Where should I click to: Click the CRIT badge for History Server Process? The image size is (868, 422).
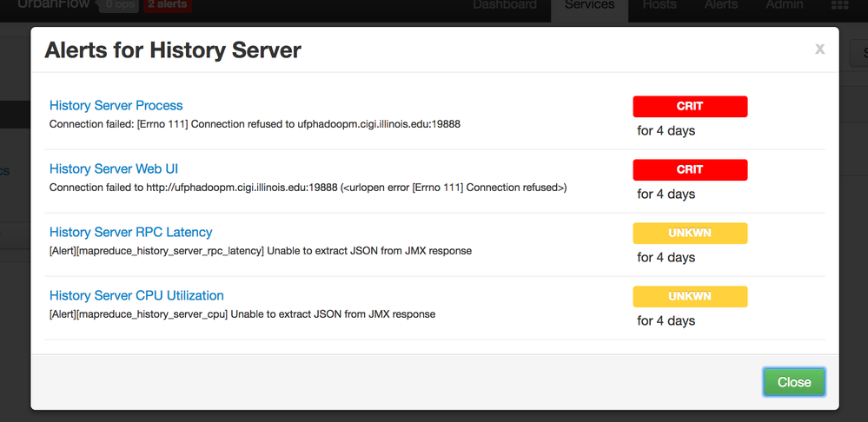(x=690, y=106)
